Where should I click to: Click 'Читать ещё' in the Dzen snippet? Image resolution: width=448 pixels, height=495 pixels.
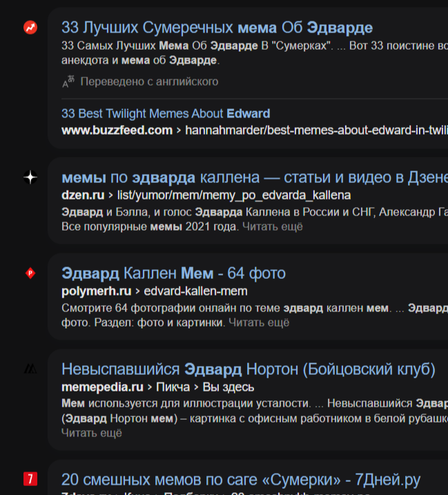pyautogui.click(x=273, y=226)
